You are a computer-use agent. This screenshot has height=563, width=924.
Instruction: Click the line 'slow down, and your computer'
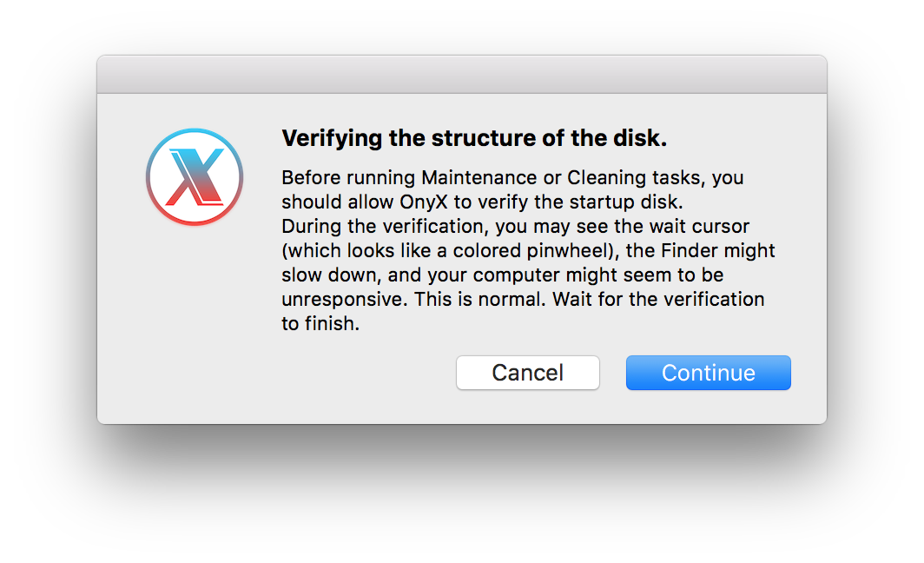coord(503,275)
